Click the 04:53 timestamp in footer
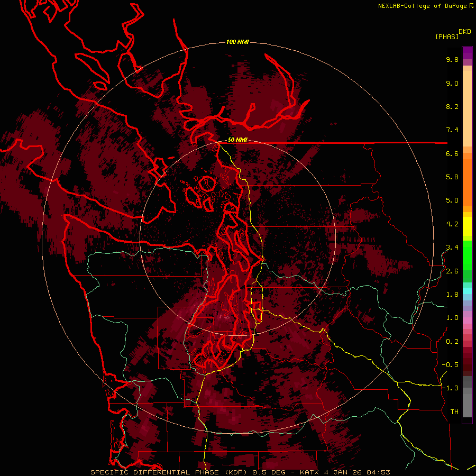The image size is (476, 476). click(x=378, y=472)
